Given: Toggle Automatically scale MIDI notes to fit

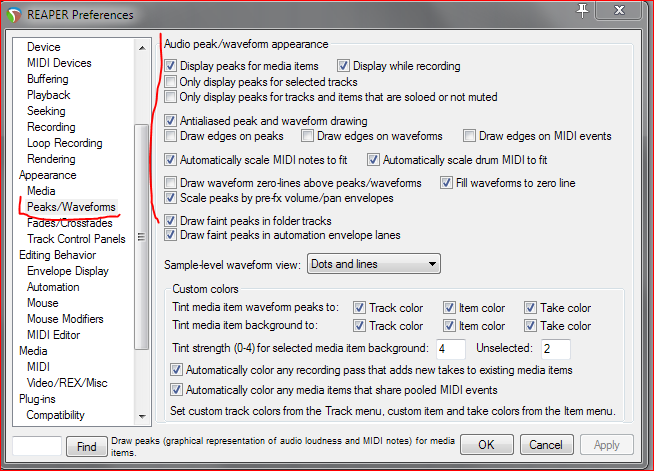Looking at the screenshot, I should coord(170,159).
